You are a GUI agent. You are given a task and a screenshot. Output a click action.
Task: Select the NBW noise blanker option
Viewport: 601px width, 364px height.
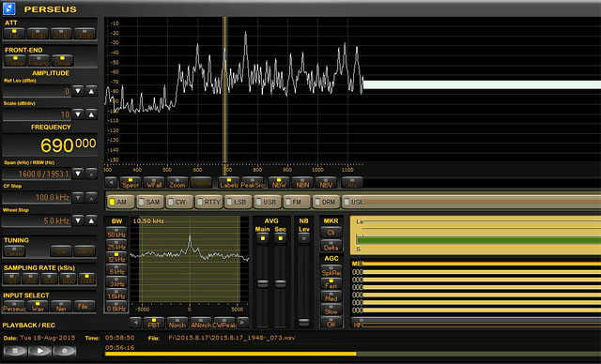pos(279,183)
